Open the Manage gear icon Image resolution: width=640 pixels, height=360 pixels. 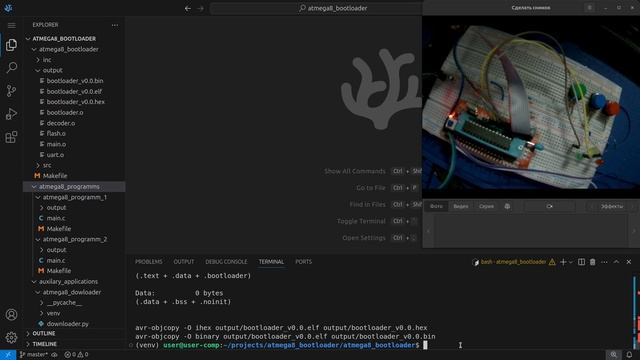[x=11, y=337]
